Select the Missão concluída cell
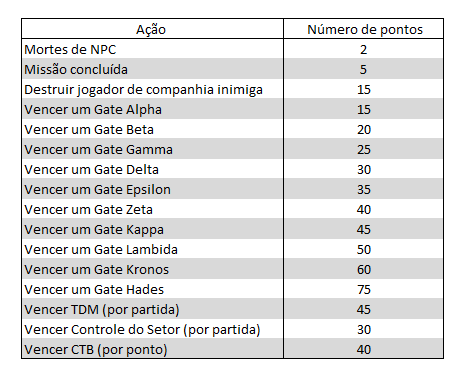 pyautogui.click(x=152, y=69)
